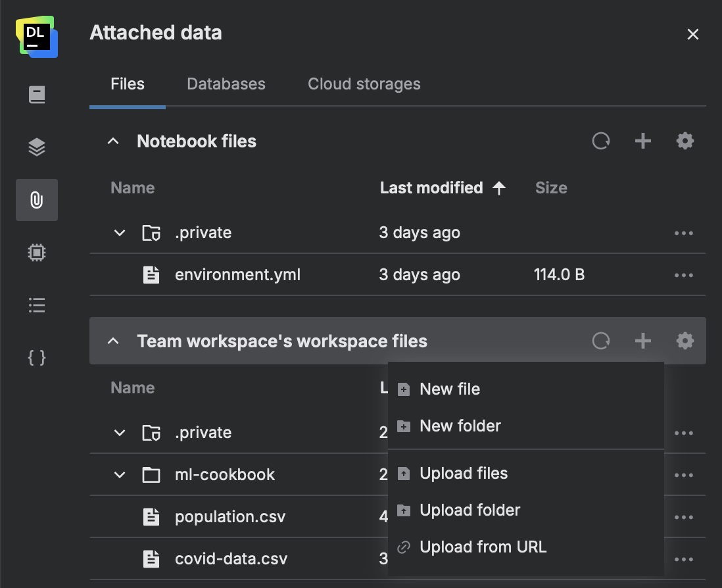Close the Attached data panel
The image size is (722, 588).
[x=692, y=34]
